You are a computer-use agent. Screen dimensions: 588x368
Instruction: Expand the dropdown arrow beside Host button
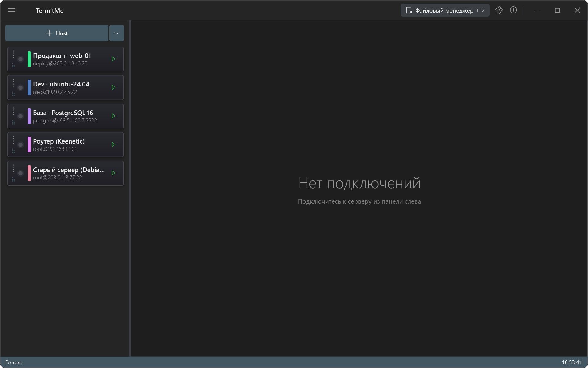pos(117,33)
